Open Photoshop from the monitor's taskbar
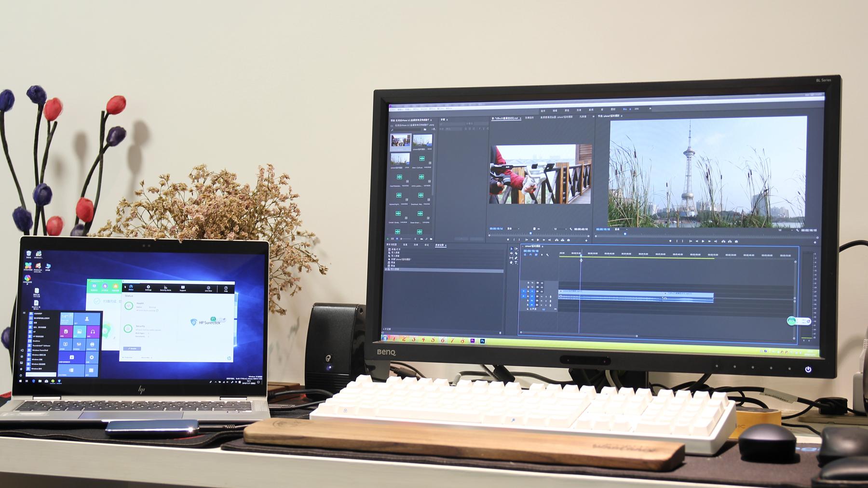Viewport: 868px width, 488px height. click(483, 341)
